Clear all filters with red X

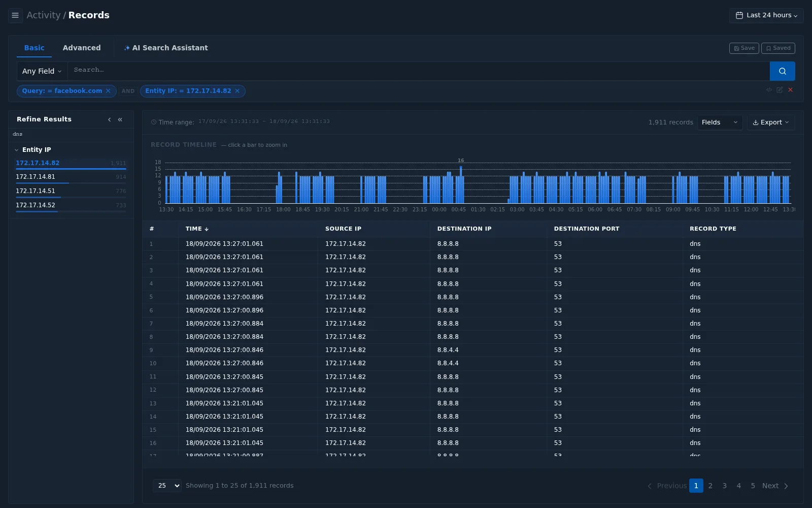coord(790,90)
